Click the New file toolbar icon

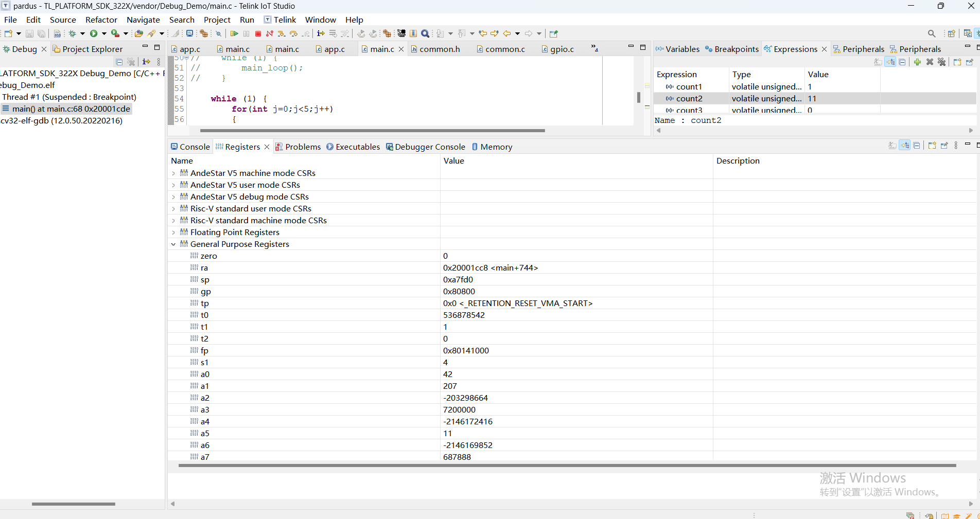pos(9,33)
